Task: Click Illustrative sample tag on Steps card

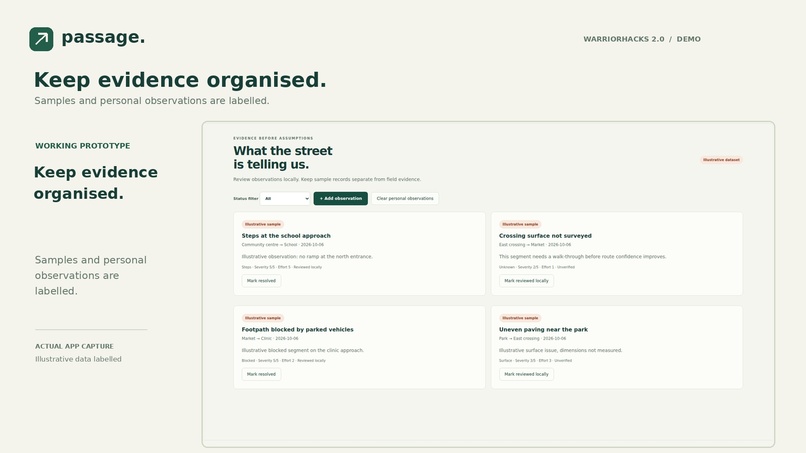Action: [263, 224]
